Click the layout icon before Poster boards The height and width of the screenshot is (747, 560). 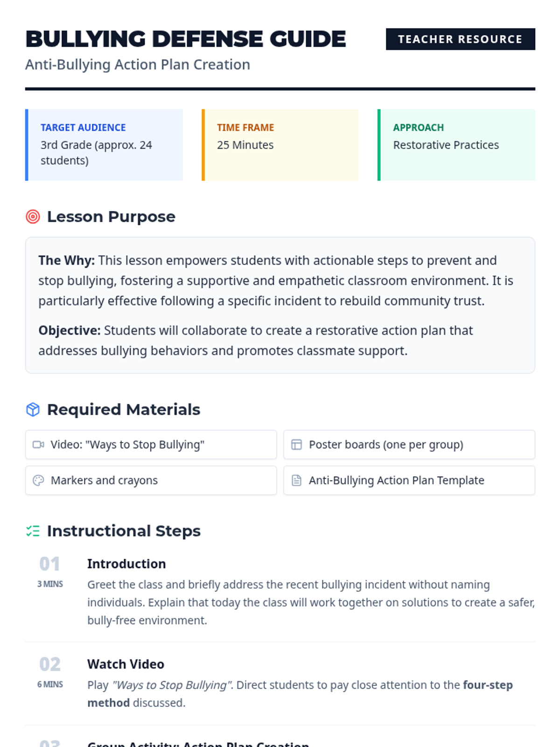[296, 444]
